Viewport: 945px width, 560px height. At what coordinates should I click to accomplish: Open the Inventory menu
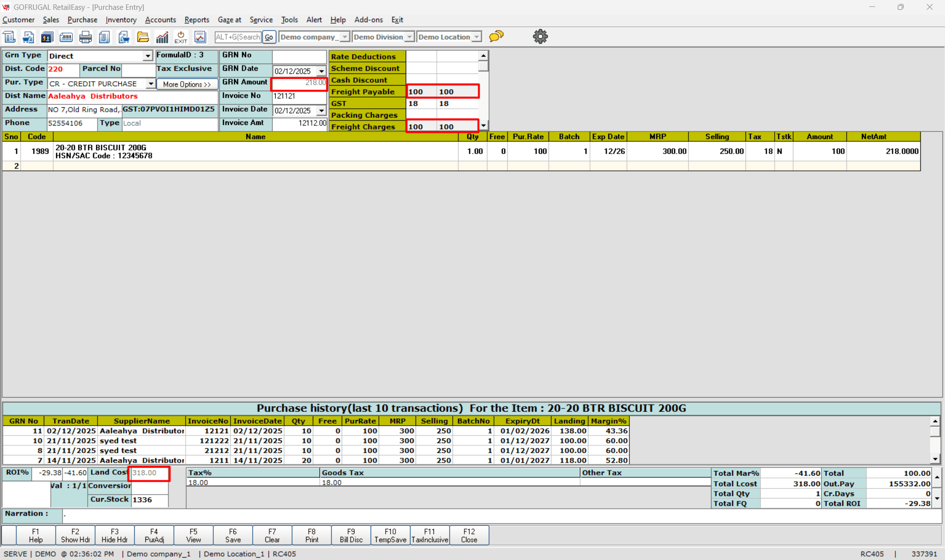(121, 20)
